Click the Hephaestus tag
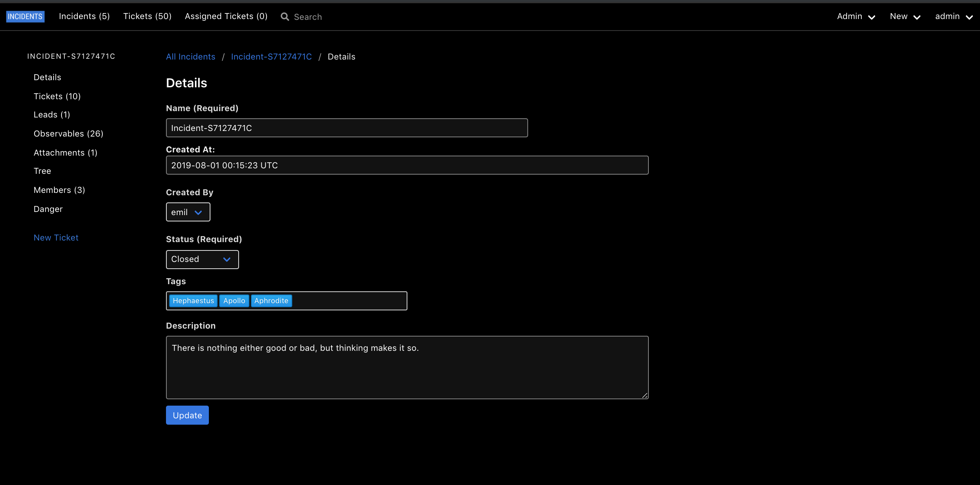Screen dimensions: 980x485 pyautogui.click(x=193, y=301)
